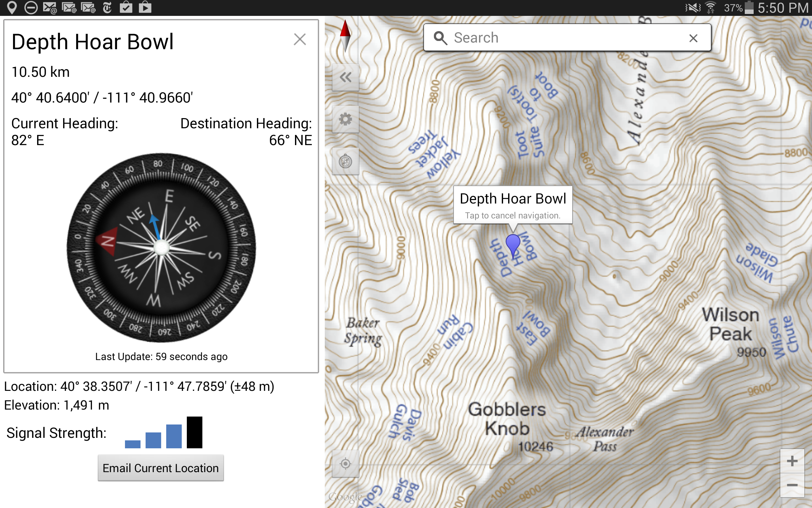Tap Play Store notification icon
The height and width of the screenshot is (508, 812).
coord(145,7)
